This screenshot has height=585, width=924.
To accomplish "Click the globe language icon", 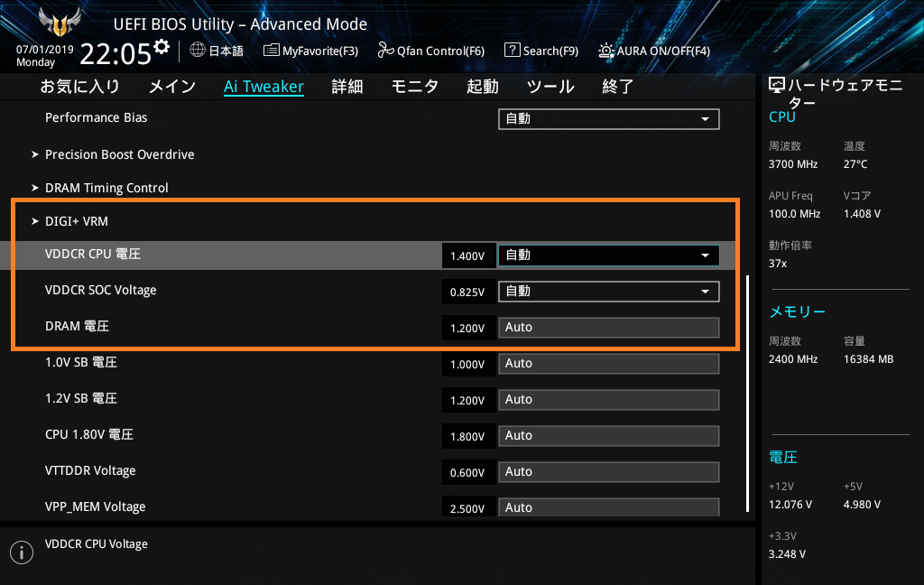I will [x=198, y=51].
